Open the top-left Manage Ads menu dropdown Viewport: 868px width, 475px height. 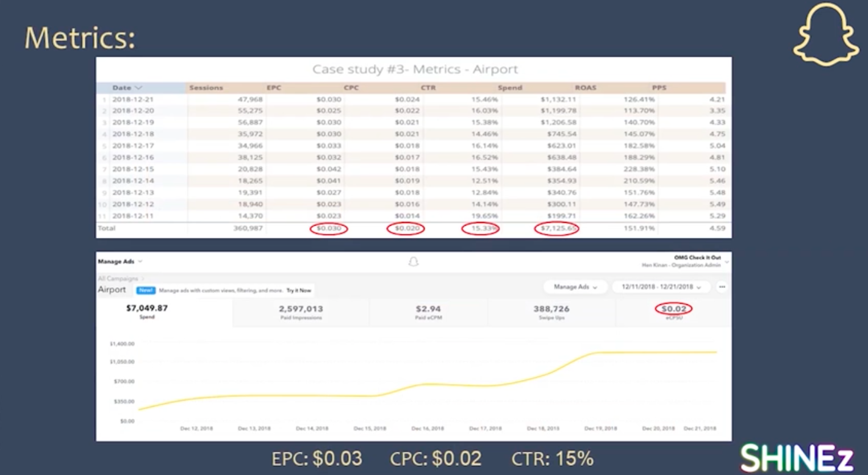(x=120, y=261)
